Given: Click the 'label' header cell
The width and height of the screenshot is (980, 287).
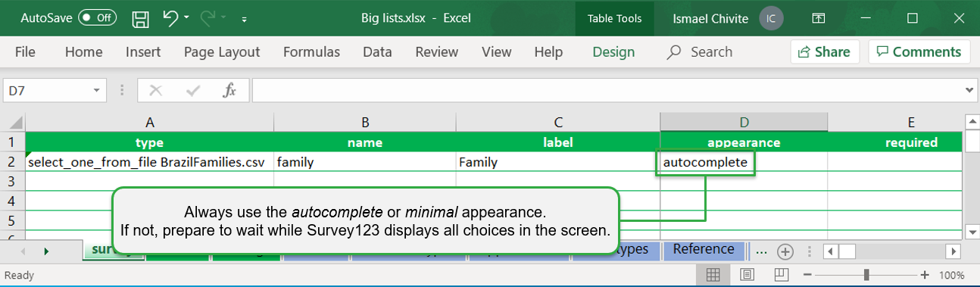Looking at the screenshot, I should pos(558,142).
